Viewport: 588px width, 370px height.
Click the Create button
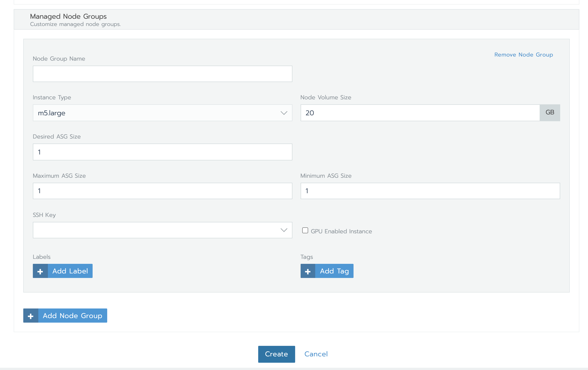click(276, 354)
